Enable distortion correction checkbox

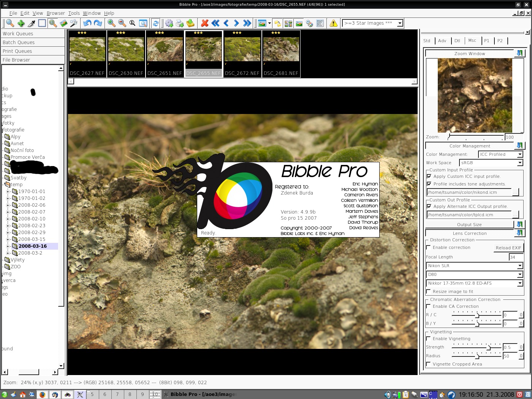429,247
